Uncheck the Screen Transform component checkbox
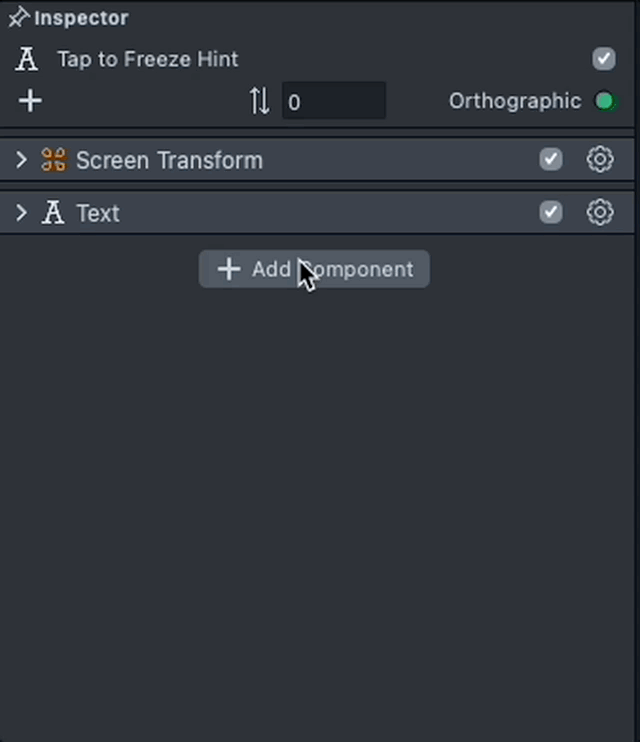640x742 pixels. [x=551, y=159]
